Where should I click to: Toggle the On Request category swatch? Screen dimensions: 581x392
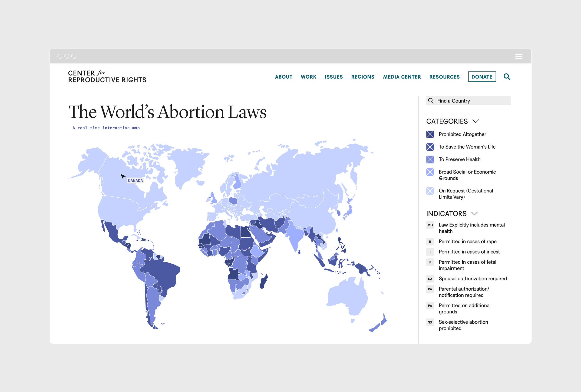430,191
